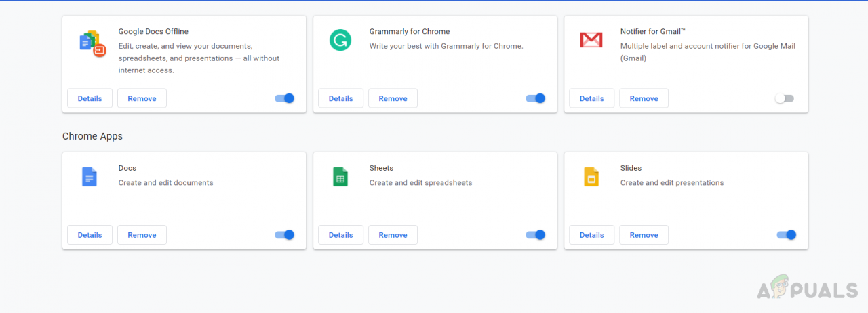868x313 pixels.
Task: Click the Chrome Apps section heading
Action: pyautogui.click(x=92, y=136)
